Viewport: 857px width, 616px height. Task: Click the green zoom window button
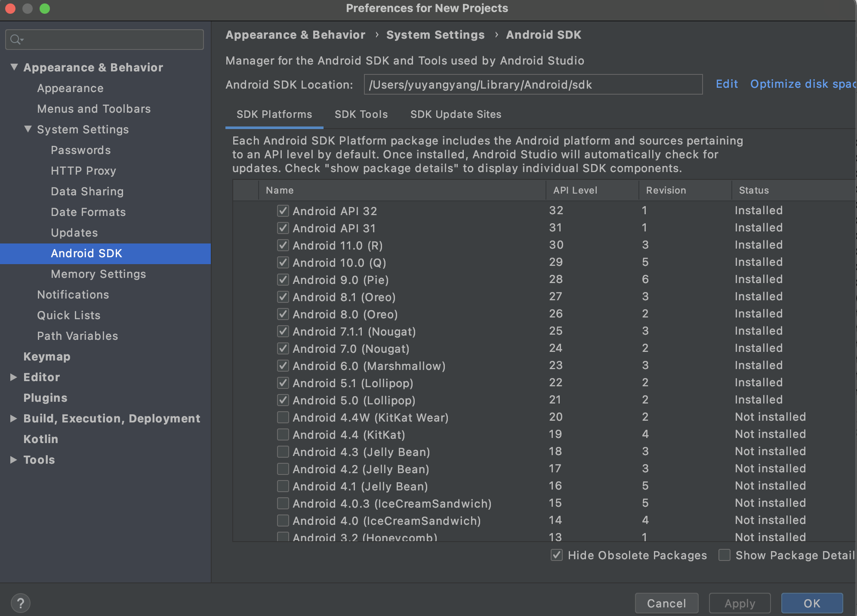(45, 9)
